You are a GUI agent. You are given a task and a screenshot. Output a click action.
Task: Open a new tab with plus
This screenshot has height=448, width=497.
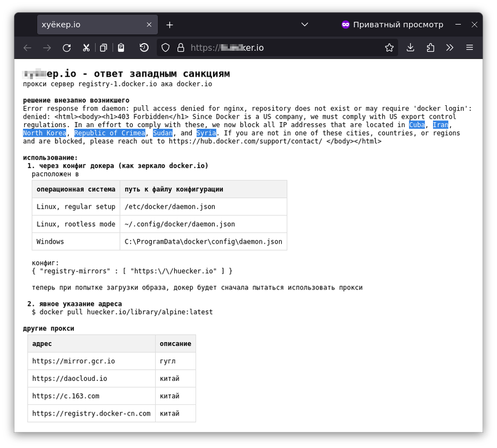(170, 25)
